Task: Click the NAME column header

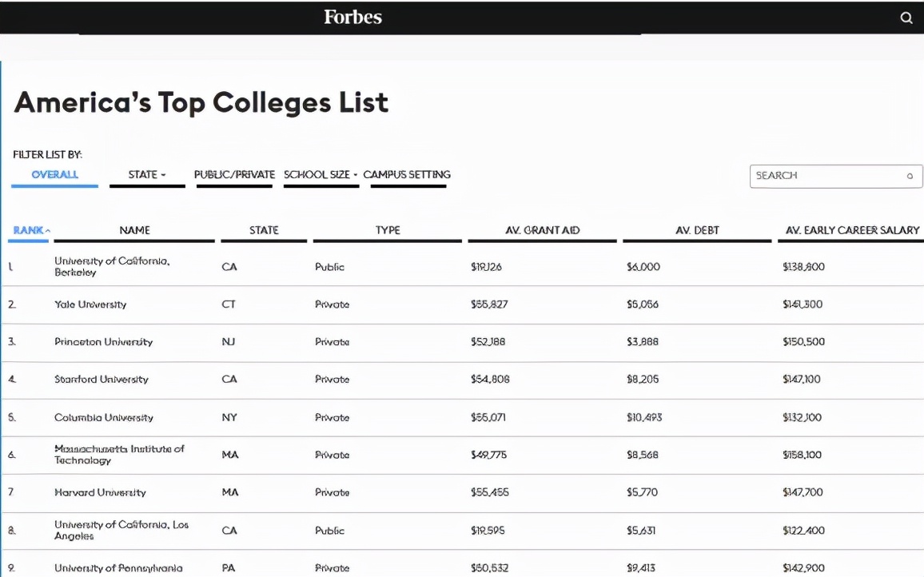Action: click(136, 229)
